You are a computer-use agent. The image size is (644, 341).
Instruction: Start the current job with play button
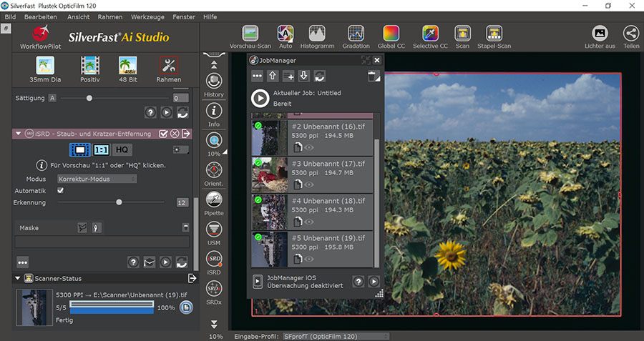click(260, 98)
